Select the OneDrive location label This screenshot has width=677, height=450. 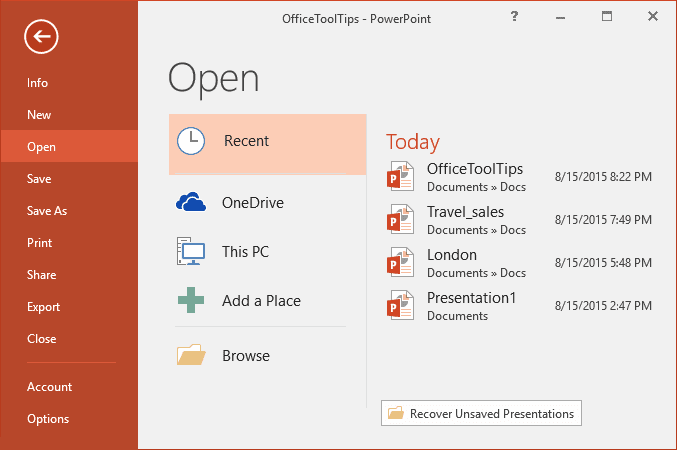(x=253, y=203)
